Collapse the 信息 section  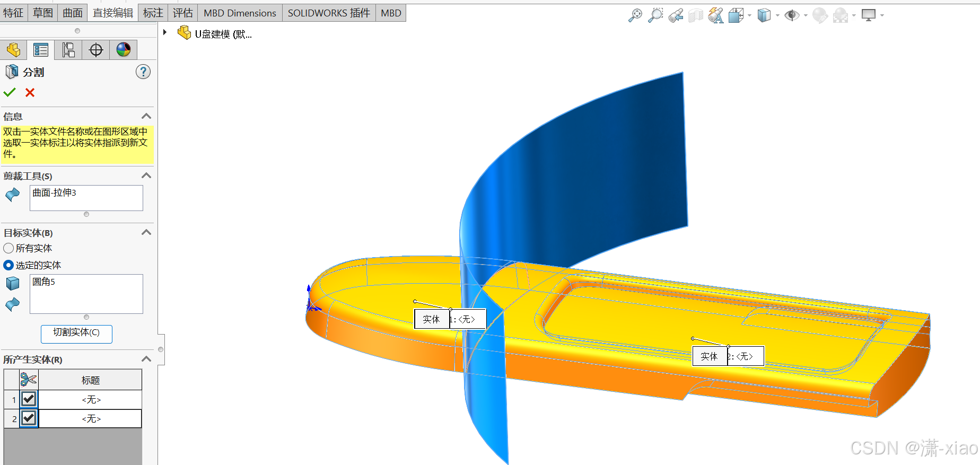click(147, 116)
